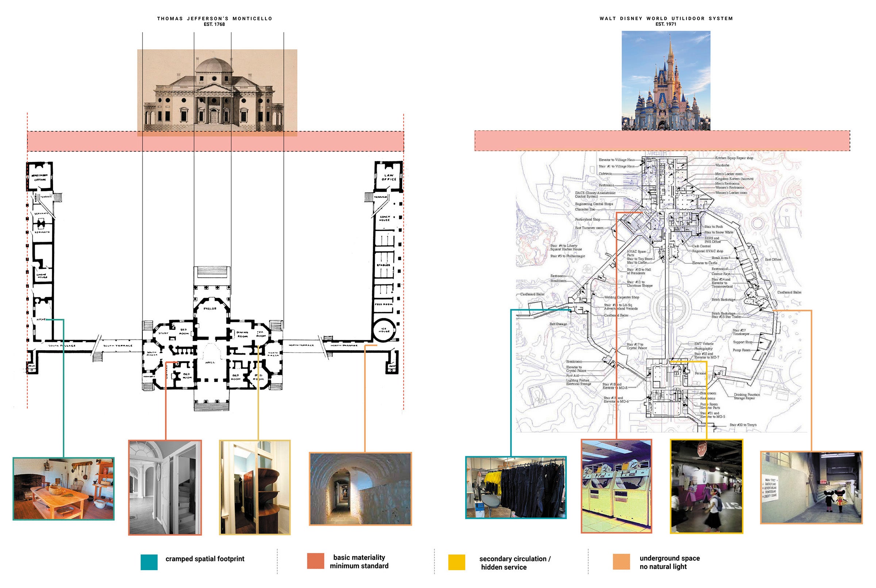
Task: Click the 'East Turnover room' label
Action: click(x=589, y=228)
